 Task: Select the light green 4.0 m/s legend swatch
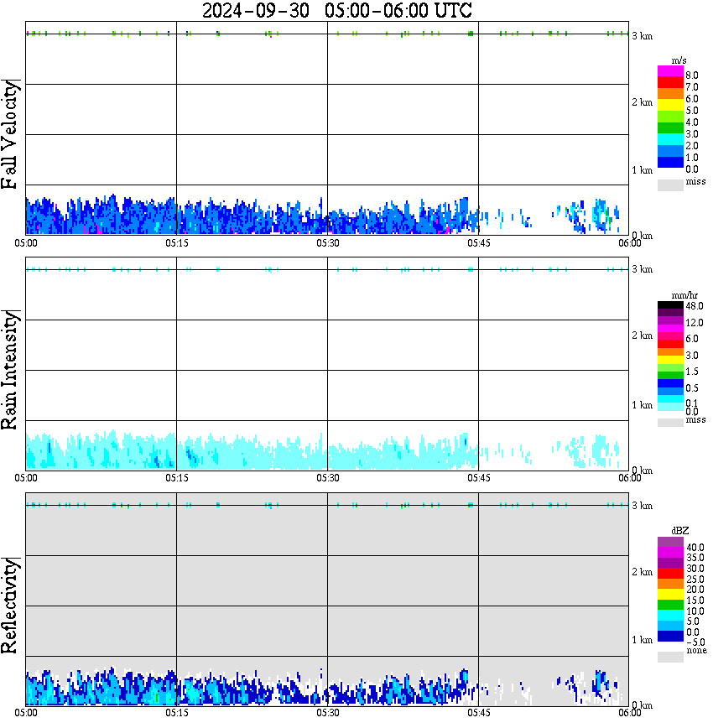[x=670, y=117]
